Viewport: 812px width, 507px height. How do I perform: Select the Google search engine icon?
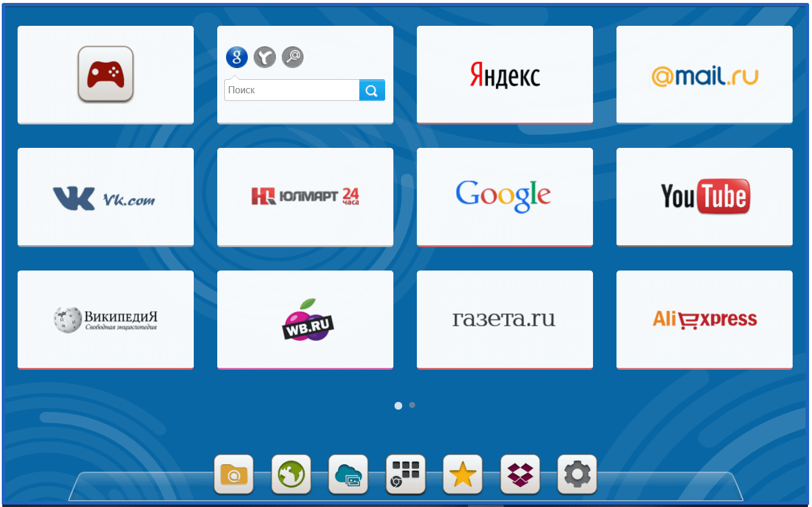pos(237,57)
